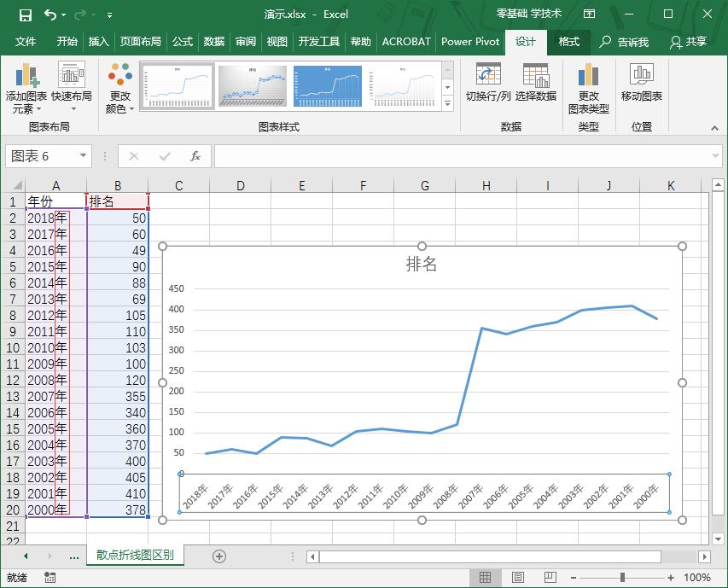Select the first white chart style thumbnail
728x588 pixels.
point(177,86)
